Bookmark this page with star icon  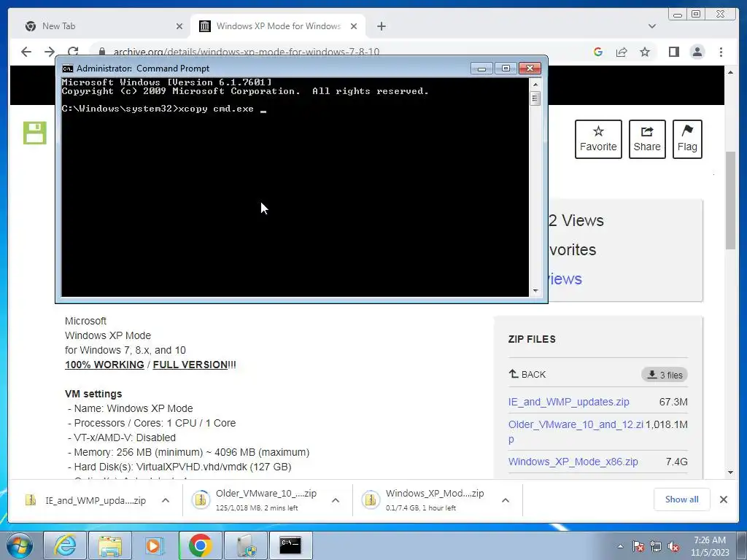[x=645, y=52]
